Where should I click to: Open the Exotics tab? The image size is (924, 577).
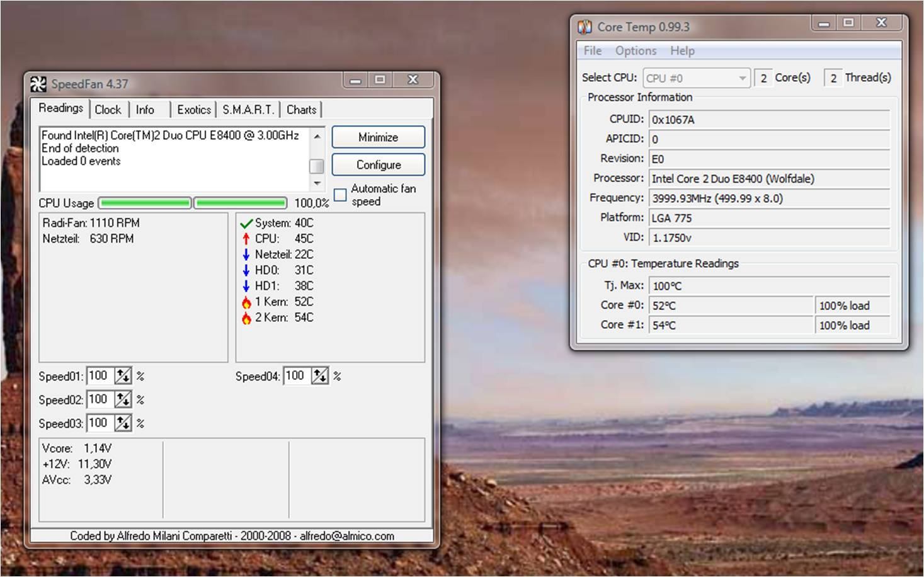(x=194, y=110)
